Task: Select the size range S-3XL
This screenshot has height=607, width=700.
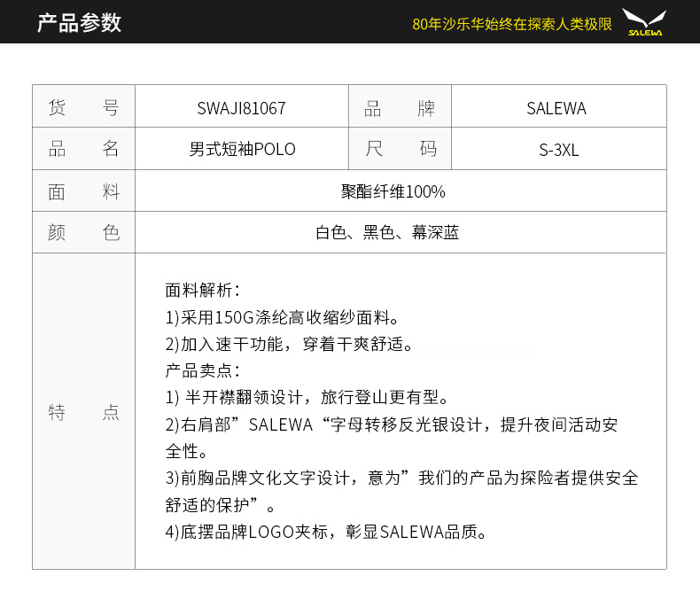Action: [x=558, y=150]
